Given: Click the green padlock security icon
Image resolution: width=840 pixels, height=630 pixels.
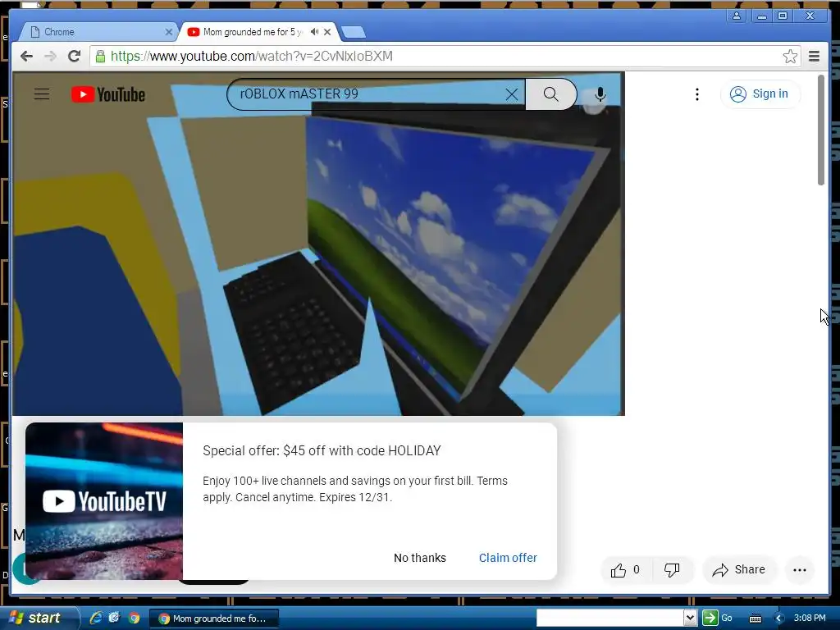Looking at the screenshot, I should tap(100, 57).
